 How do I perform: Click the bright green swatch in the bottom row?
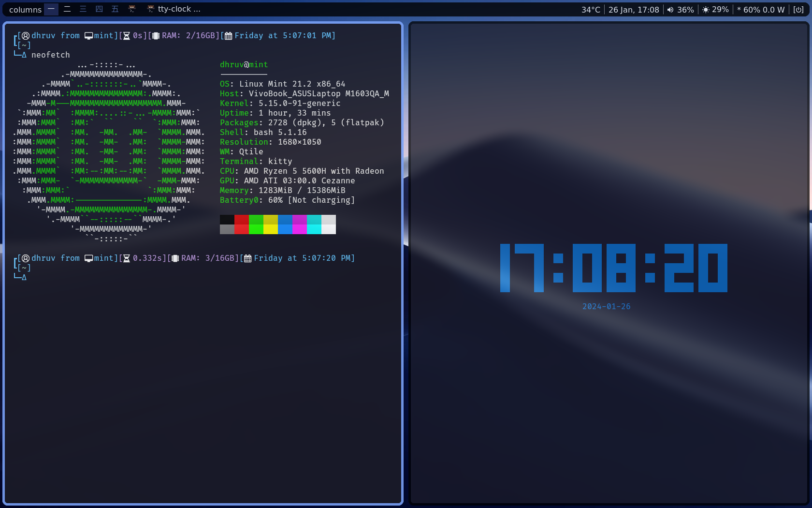(x=256, y=229)
